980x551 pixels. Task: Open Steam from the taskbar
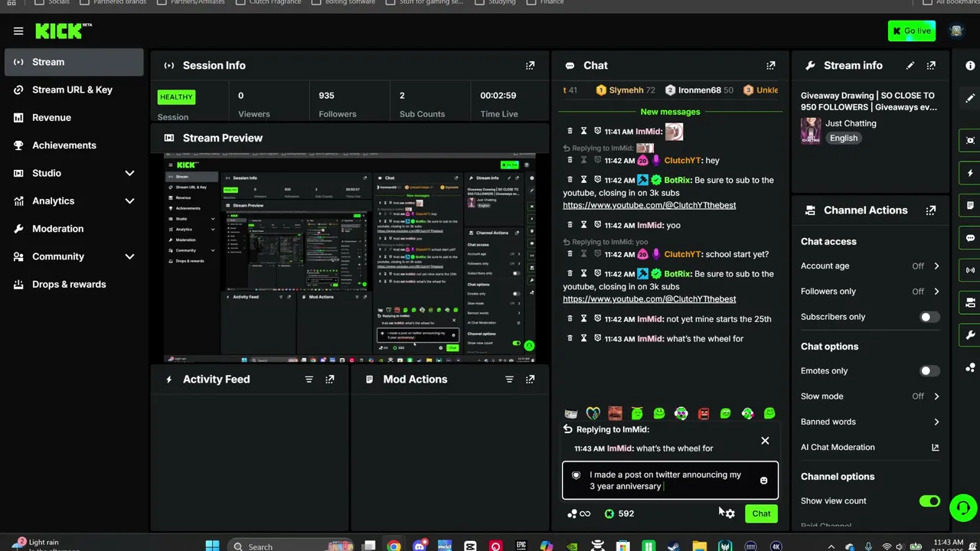674,546
